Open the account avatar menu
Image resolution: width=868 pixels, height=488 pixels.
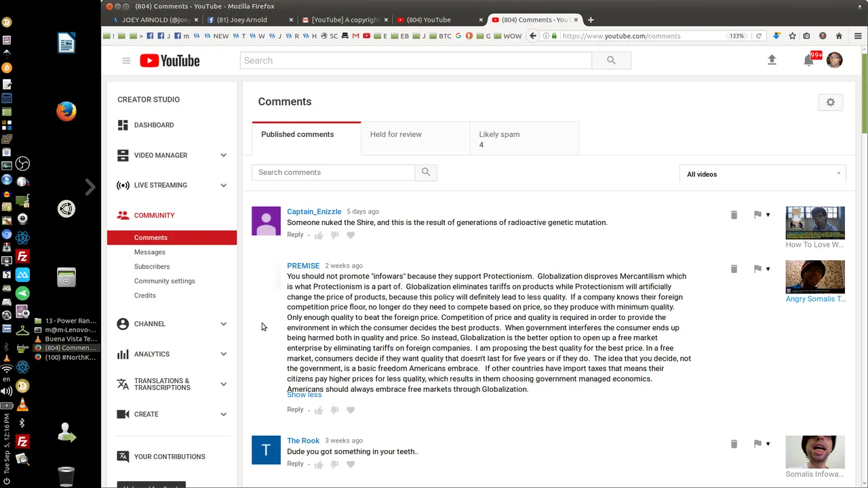click(x=835, y=60)
